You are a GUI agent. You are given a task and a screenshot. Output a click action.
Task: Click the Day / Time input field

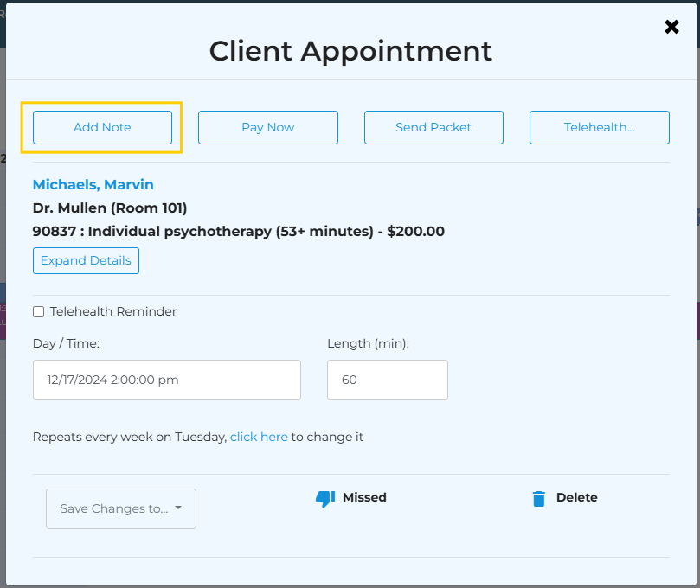(166, 380)
